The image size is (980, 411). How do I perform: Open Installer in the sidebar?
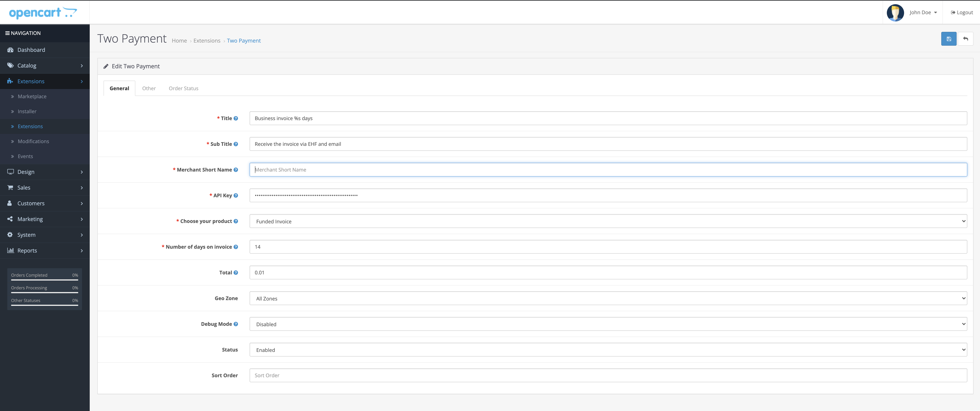pyautogui.click(x=27, y=111)
